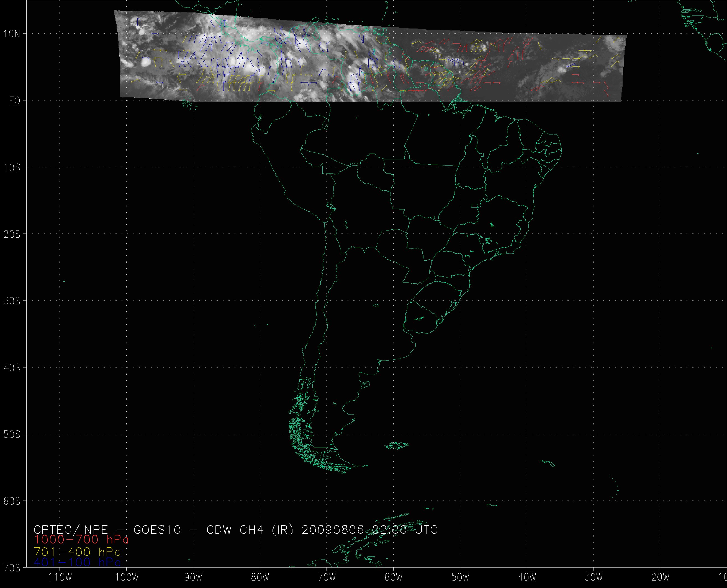Click the 50S latitude axis label
The height and width of the screenshot is (588, 727).
click(12, 434)
